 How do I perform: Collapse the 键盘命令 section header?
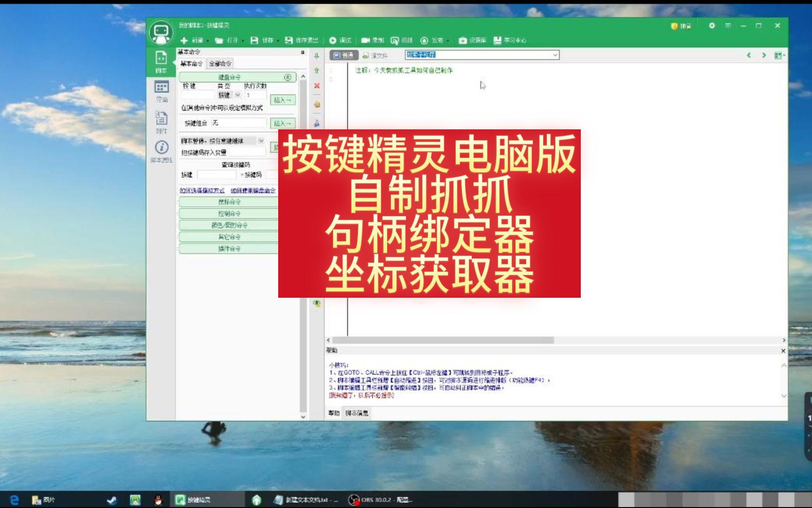click(238, 77)
